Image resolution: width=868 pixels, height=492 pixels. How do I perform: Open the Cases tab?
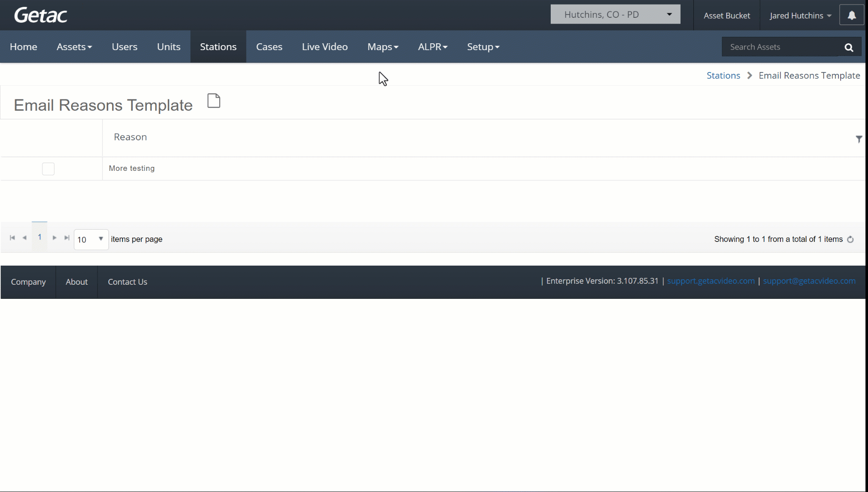click(x=269, y=47)
